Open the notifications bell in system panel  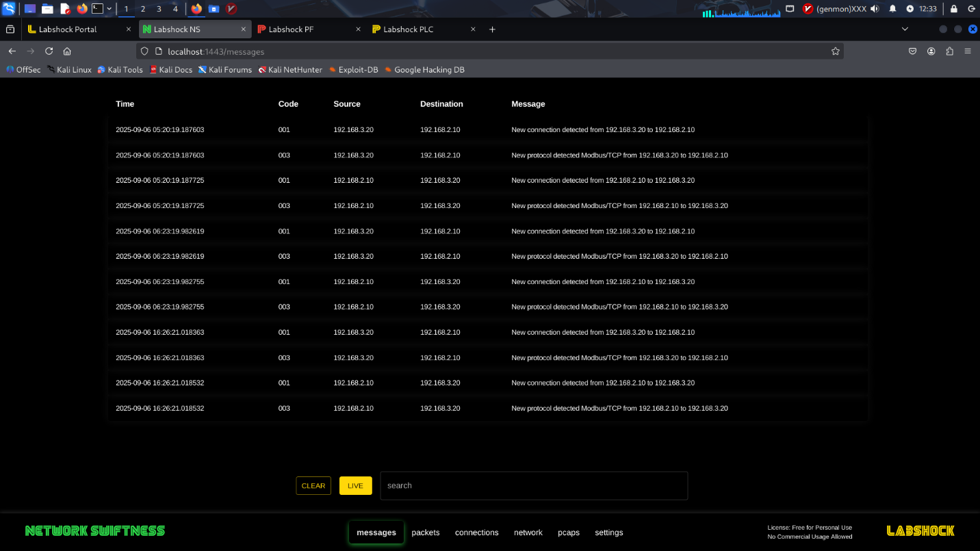pos(892,9)
